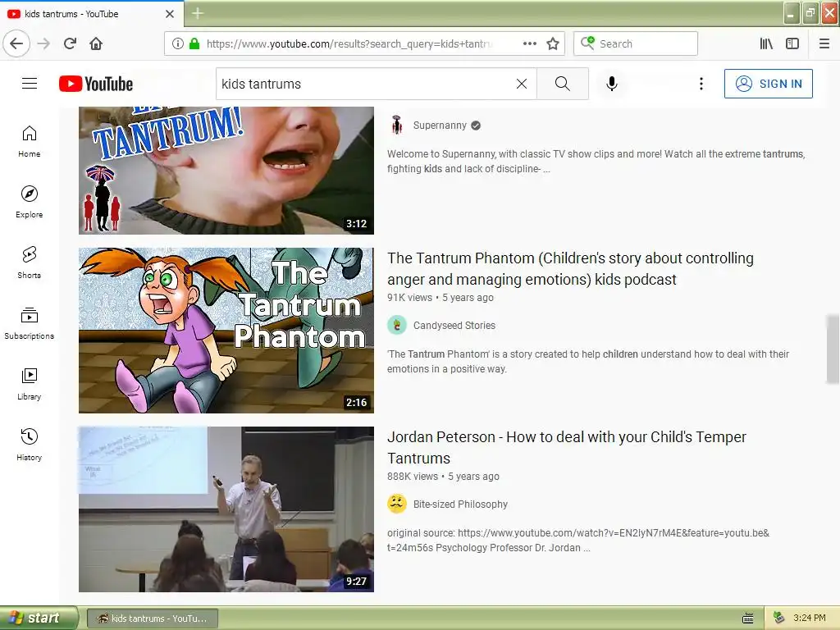Viewport: 840px width, 630px height.
Task: Click the magnifier search button
Action: 563,84
